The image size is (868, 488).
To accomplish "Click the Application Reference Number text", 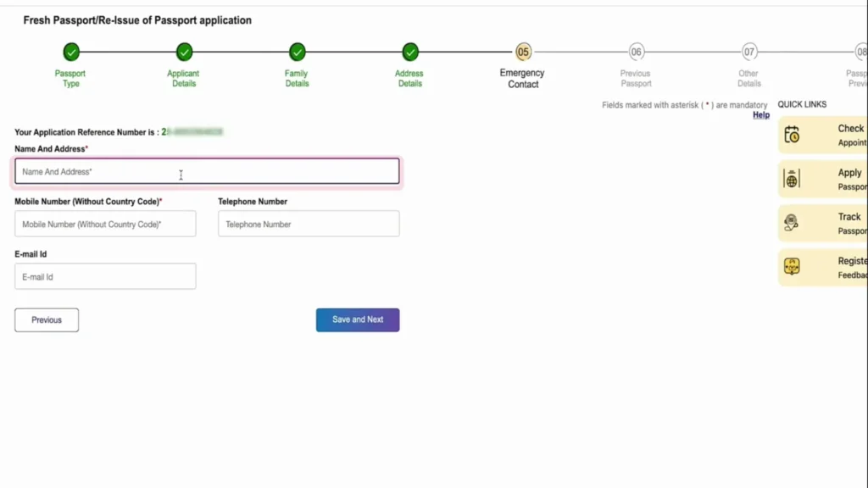I will (119, 132).
